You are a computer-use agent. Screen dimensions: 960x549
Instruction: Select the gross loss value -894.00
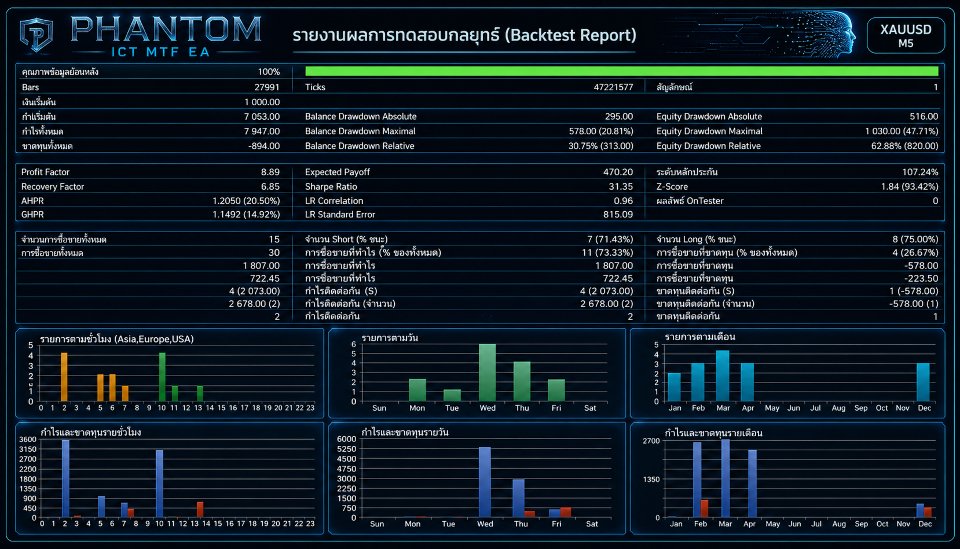pos(264,146)
